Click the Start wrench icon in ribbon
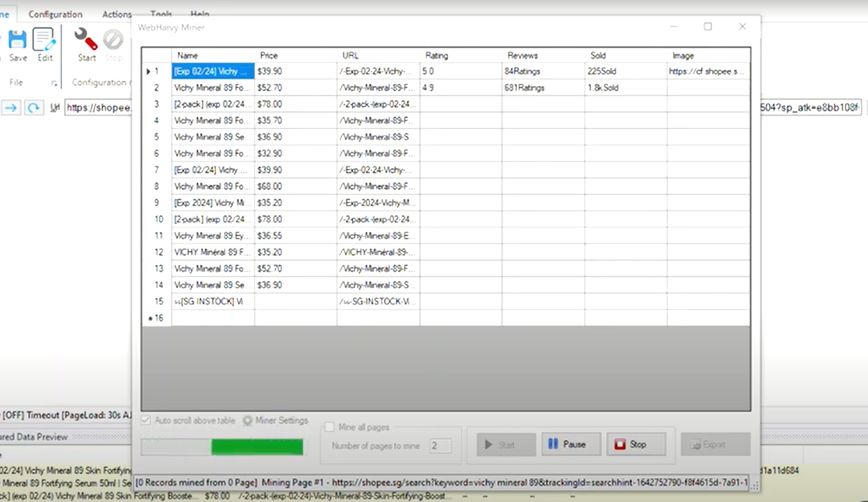This screenshot has height=502, width=868. (86, 40)
